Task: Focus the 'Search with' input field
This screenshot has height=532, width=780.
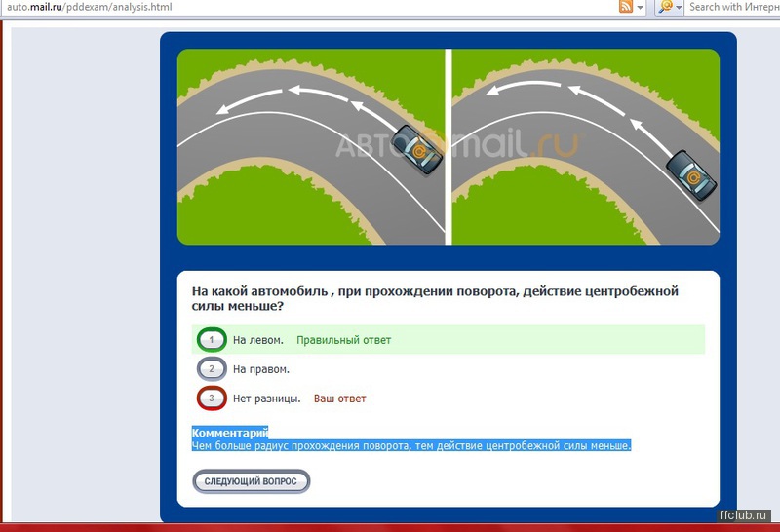Action: coord(733,7)
